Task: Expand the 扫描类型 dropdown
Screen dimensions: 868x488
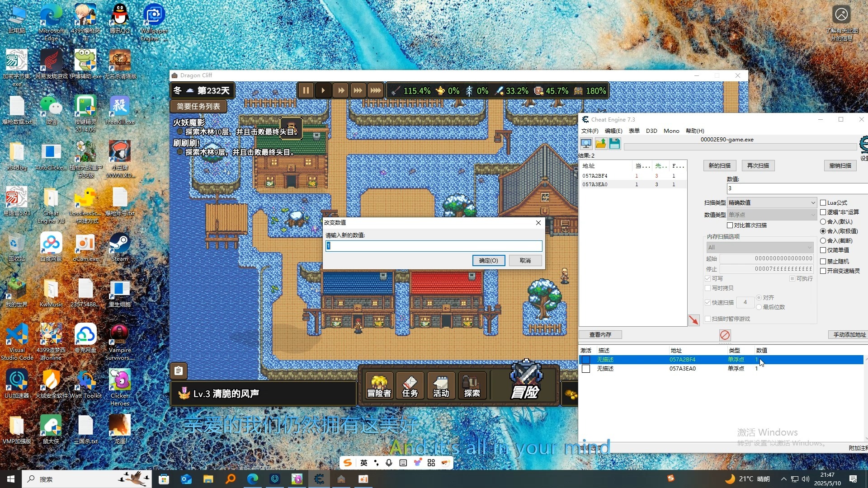Action: click(771, 203)
